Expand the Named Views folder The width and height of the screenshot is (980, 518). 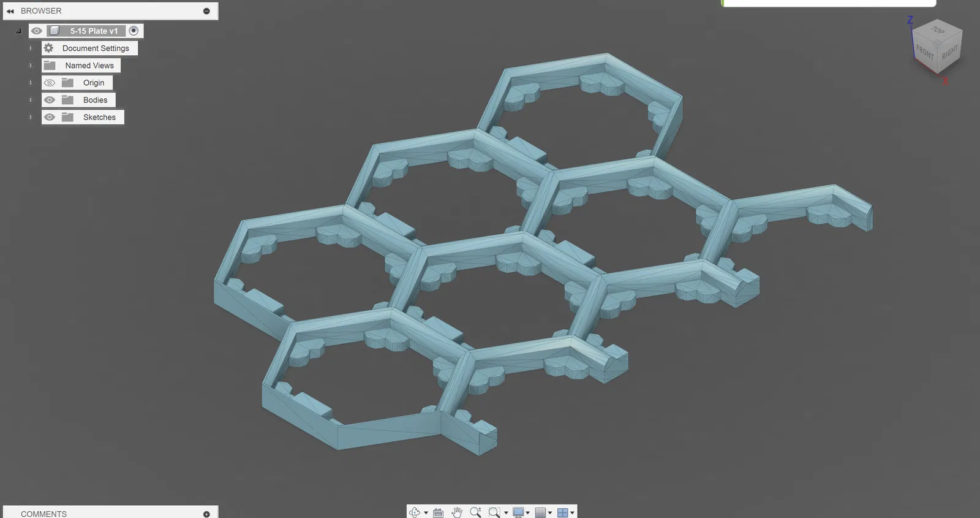tap(31, 65)
